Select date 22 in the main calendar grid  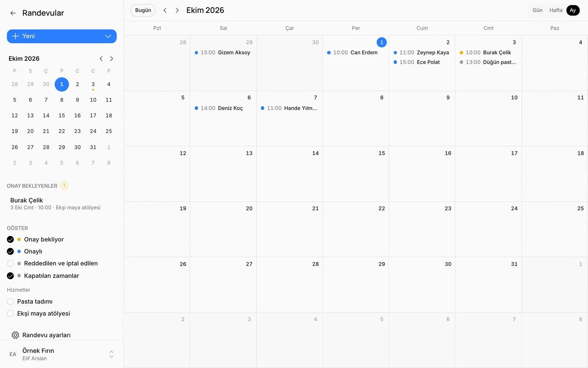381,208
